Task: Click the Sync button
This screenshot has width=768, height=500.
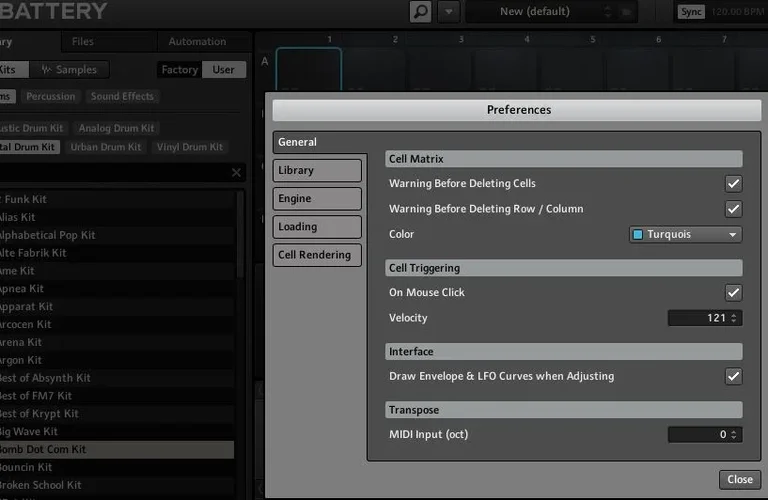Action: tap(691, 12)
